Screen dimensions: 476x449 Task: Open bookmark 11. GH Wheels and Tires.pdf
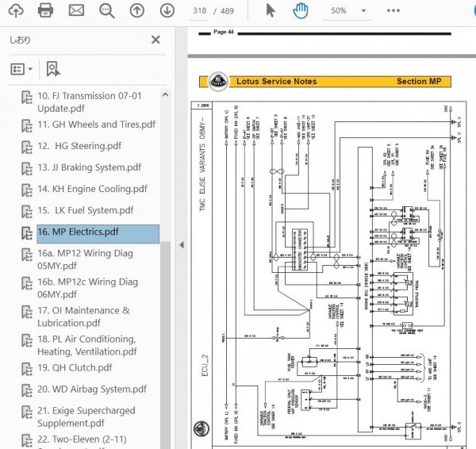tap(96, 125)
